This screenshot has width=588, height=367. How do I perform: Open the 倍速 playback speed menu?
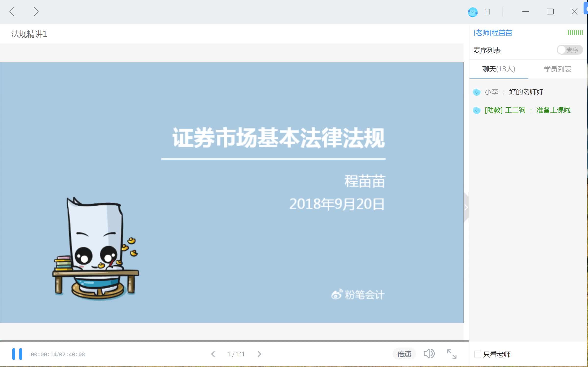[x=404, y=354]
